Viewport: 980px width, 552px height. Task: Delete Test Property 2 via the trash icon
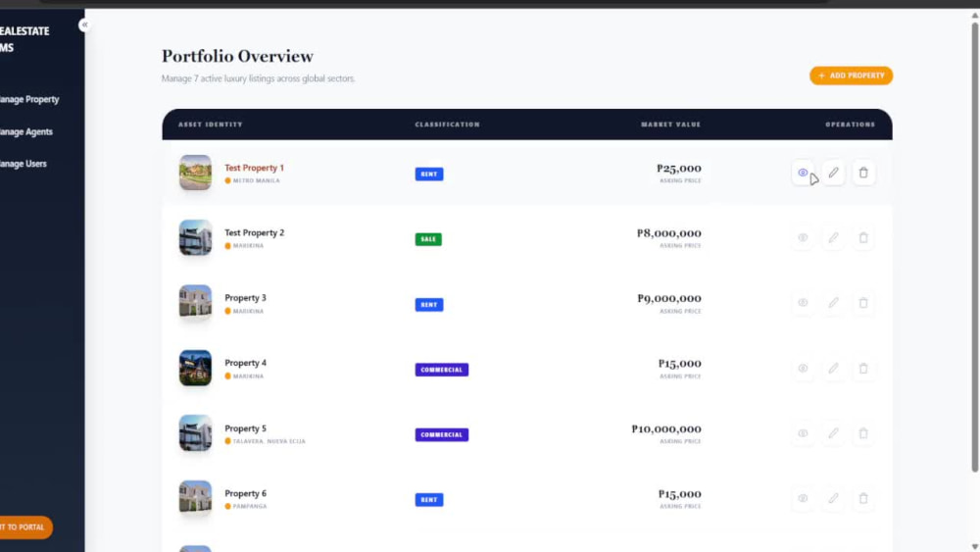pyautogui.click(x=863, y=237)
